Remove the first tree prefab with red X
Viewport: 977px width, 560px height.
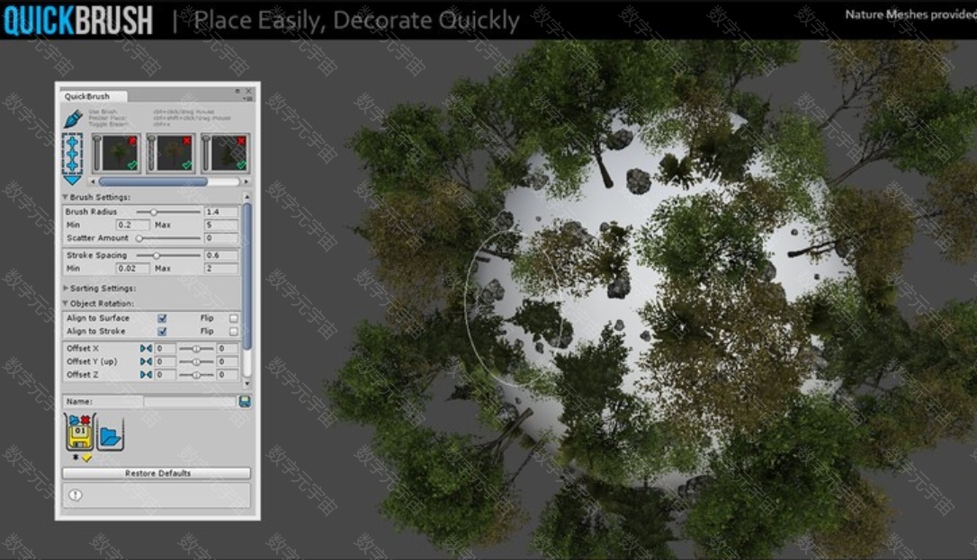tap(132, 141)
